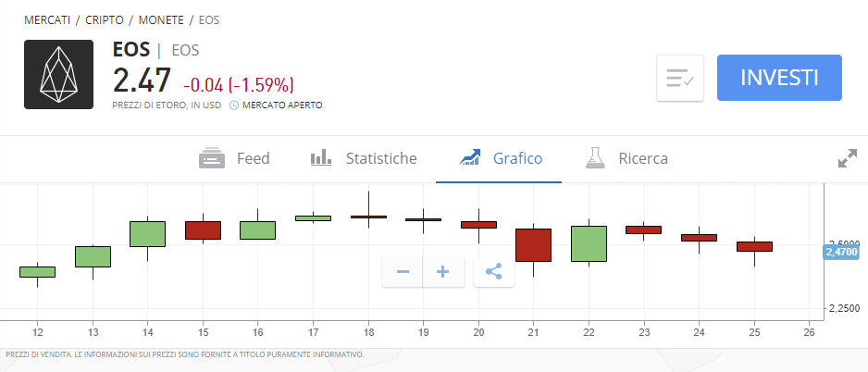Image resolution: width=868 pixels, height=372 pixels.
Task: Select the Grafico tab
Action: click(x=501, y=159)
